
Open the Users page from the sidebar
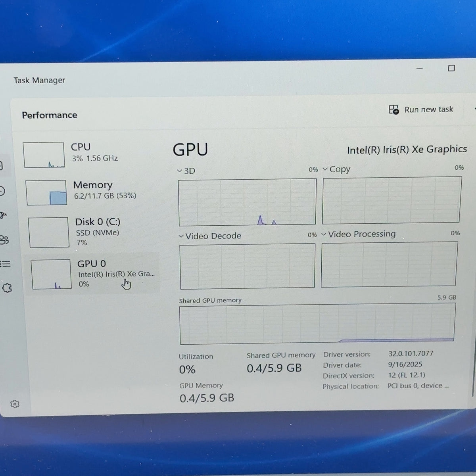point(4,240)
